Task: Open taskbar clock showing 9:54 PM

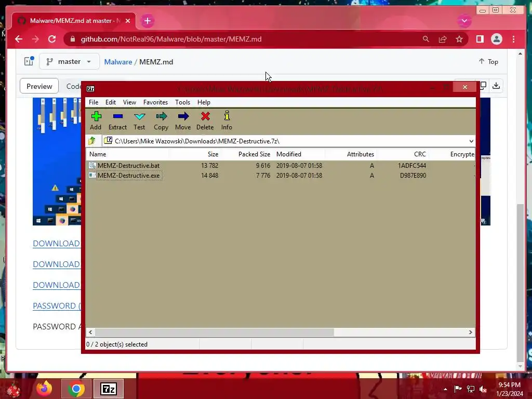Action: (x=510, y=389)
